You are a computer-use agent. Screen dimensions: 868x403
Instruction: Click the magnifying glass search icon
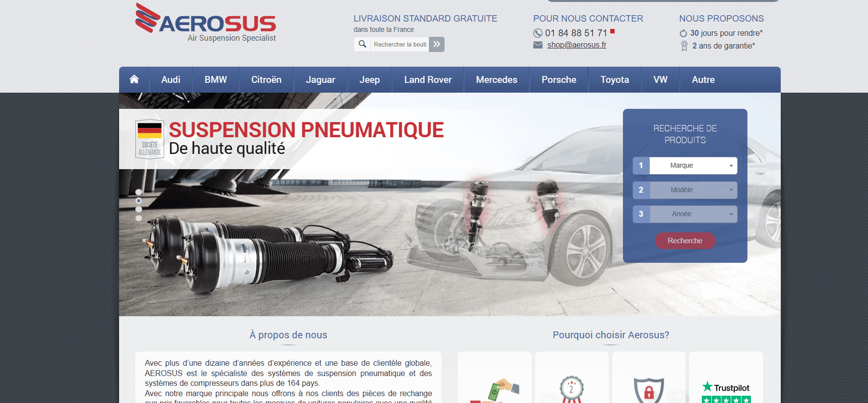362,44
